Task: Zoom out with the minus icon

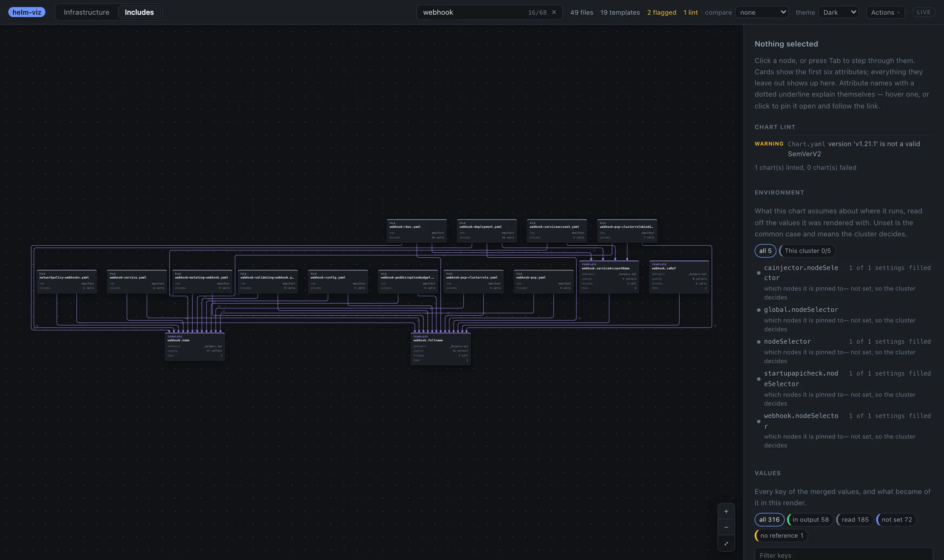Action: point(726,527)
